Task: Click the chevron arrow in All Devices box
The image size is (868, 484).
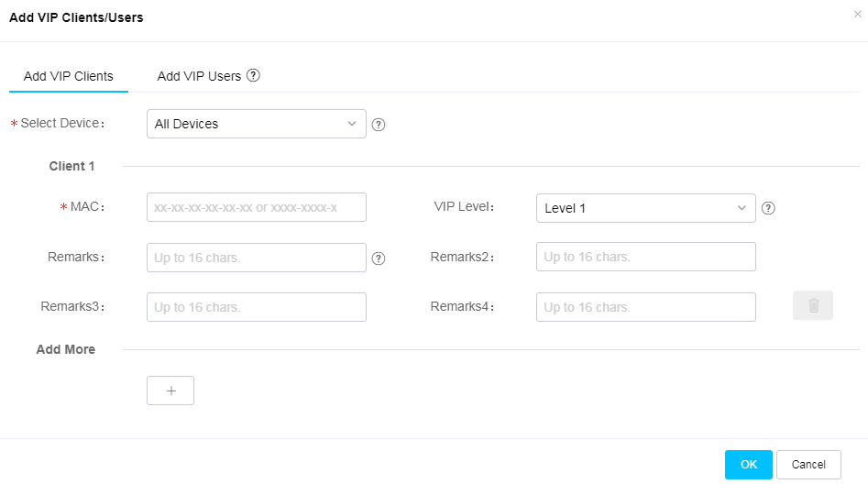Action: (352, 124)
